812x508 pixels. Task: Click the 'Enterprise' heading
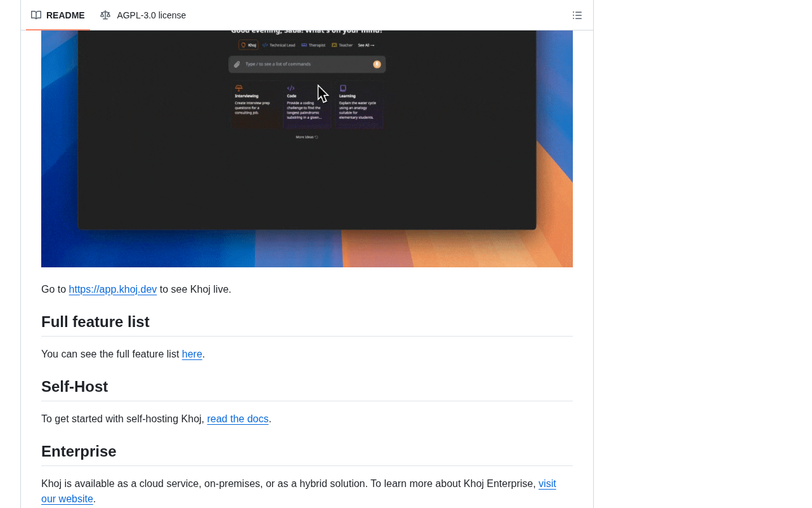pos(79,451)
